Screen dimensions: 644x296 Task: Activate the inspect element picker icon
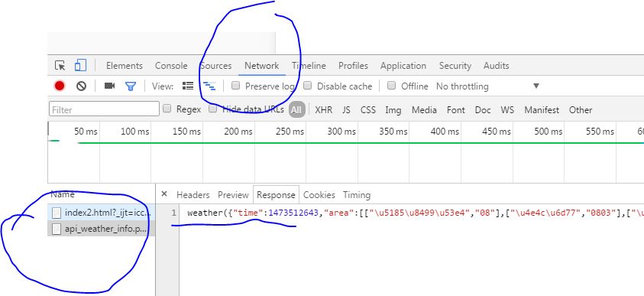coord(60,66)
